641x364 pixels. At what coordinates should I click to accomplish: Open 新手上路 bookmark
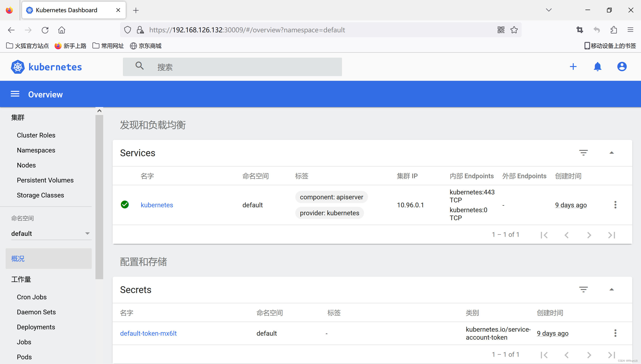[x=71, y=46]
